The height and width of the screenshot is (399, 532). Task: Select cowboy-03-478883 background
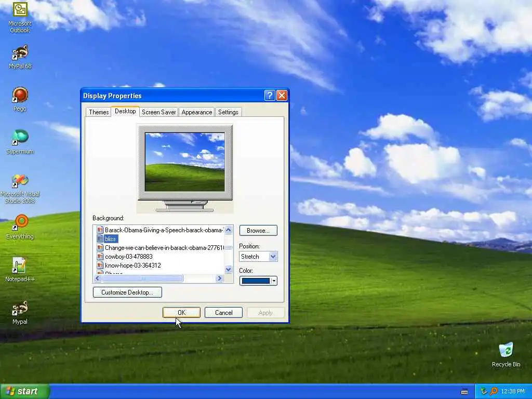[x=129, y=257]
